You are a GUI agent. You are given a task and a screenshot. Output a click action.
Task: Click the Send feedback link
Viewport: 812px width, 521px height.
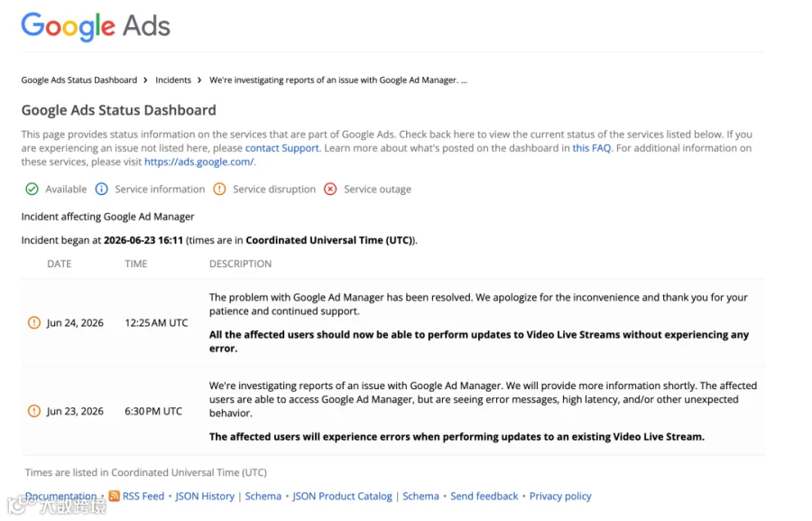484,496
